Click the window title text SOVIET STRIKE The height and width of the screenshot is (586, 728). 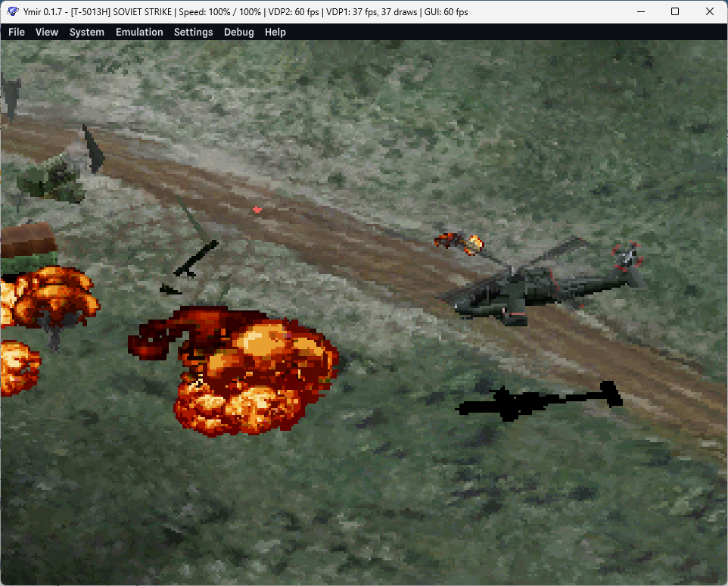[142, 12]
